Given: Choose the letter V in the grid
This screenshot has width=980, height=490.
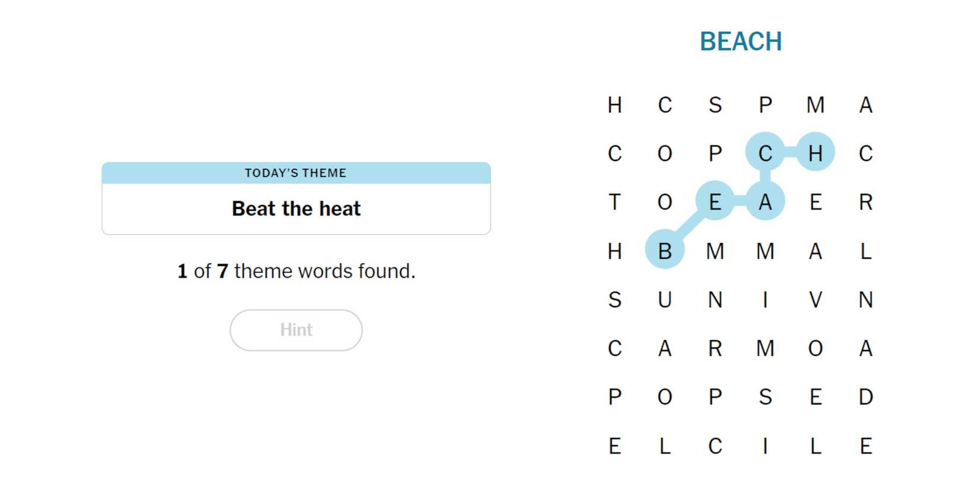Looking at the screenshot, I should (815, 299).
